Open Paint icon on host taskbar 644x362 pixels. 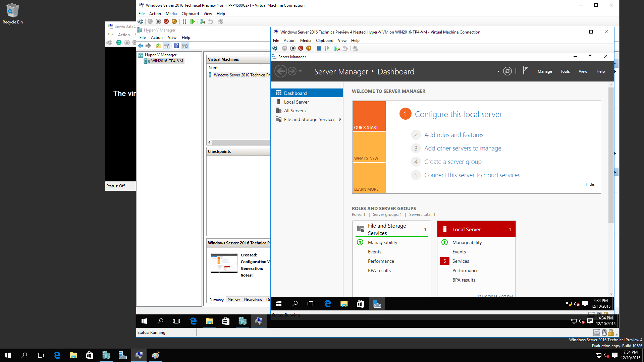[x=155, y=355]
